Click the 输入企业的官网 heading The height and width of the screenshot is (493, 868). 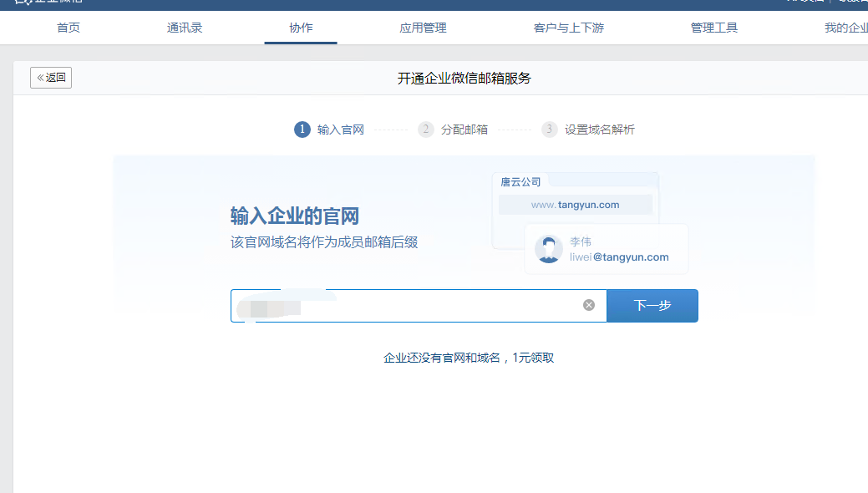[x=295, y=216]
